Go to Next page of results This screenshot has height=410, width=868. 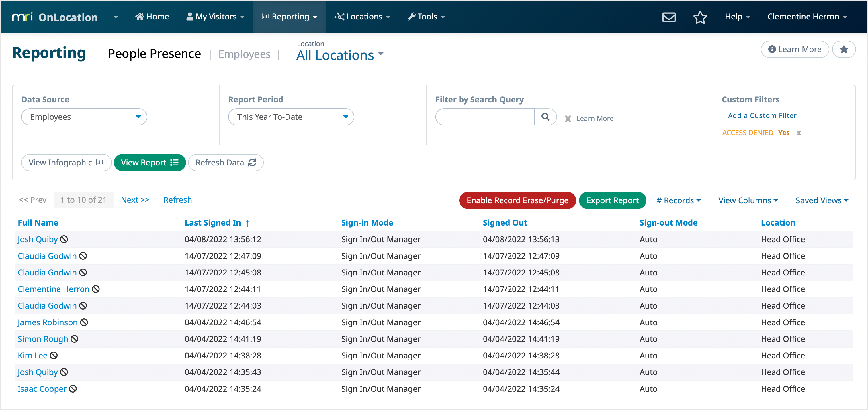pos(135,200)
